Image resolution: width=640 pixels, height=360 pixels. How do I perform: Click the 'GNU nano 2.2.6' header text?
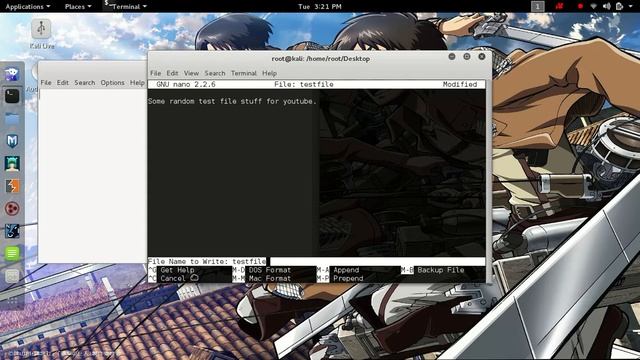[186, 84]
